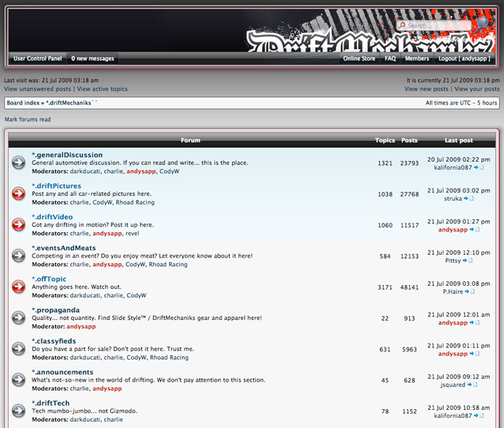View latest post icon in *.classyfieds row
The width and height of the screenshot is (504, 428).
474,354
